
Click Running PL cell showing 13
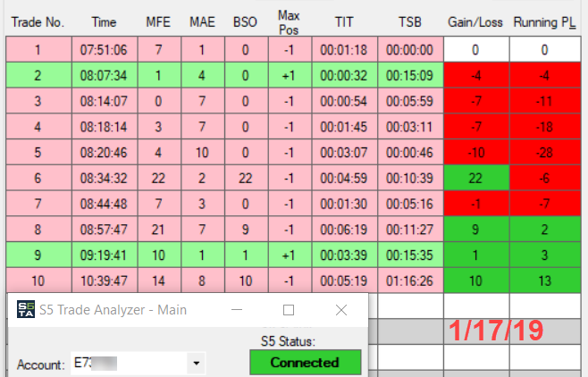tap(545, 281)
